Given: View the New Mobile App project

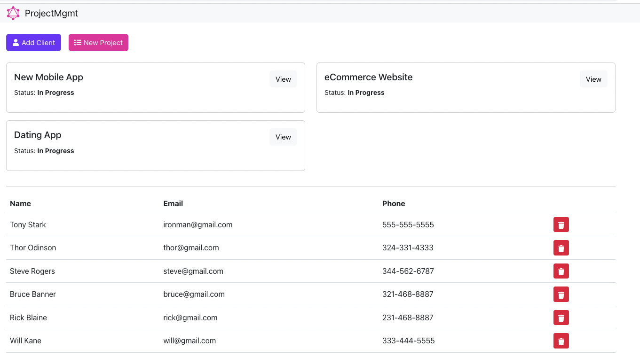Looking at the screenshot, I should coord(283,79).
